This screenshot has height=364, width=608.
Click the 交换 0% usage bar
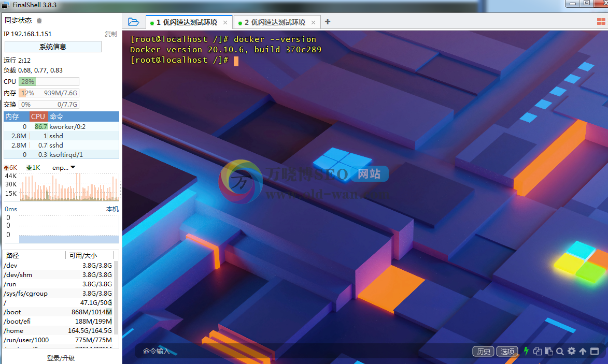point(49,104)
